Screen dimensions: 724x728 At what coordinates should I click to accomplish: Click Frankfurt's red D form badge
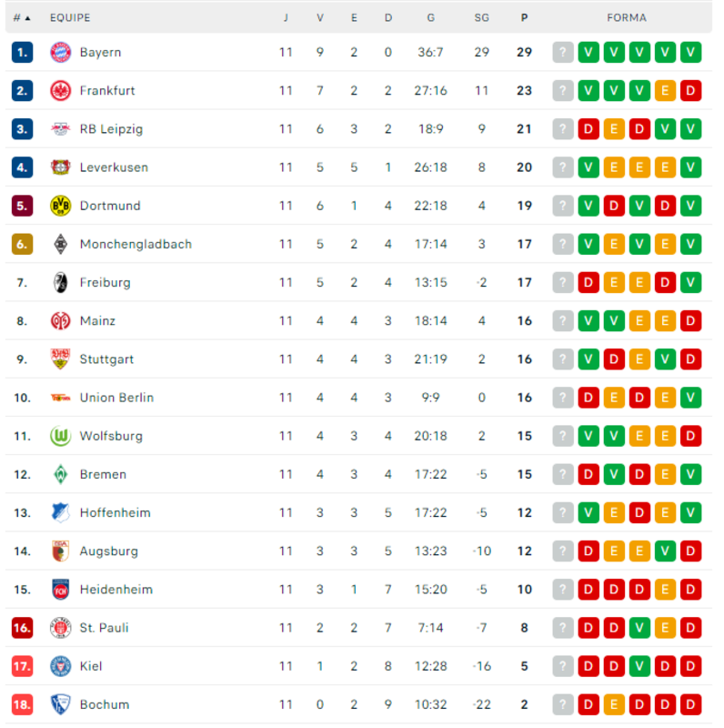[x=690, y=90]
